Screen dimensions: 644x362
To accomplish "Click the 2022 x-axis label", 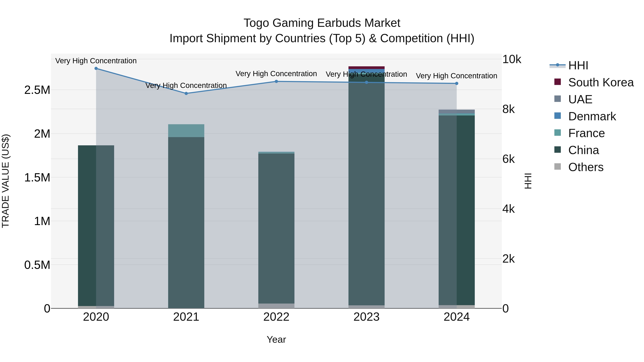I will click(276, 317).
